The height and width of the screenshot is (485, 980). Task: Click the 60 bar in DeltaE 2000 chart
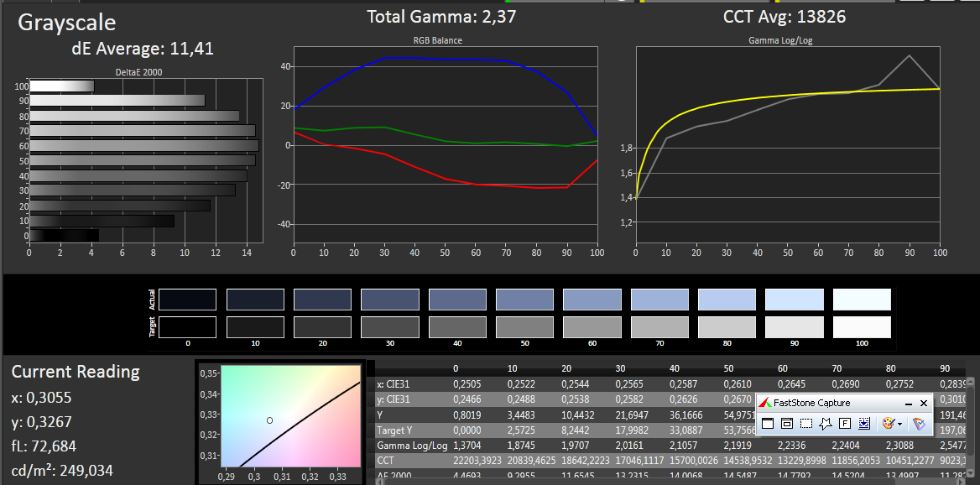(x=143, y=146)
